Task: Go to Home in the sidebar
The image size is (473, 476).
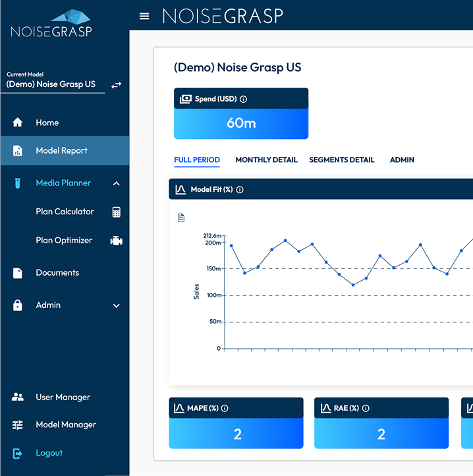Action: click(47, 123)
